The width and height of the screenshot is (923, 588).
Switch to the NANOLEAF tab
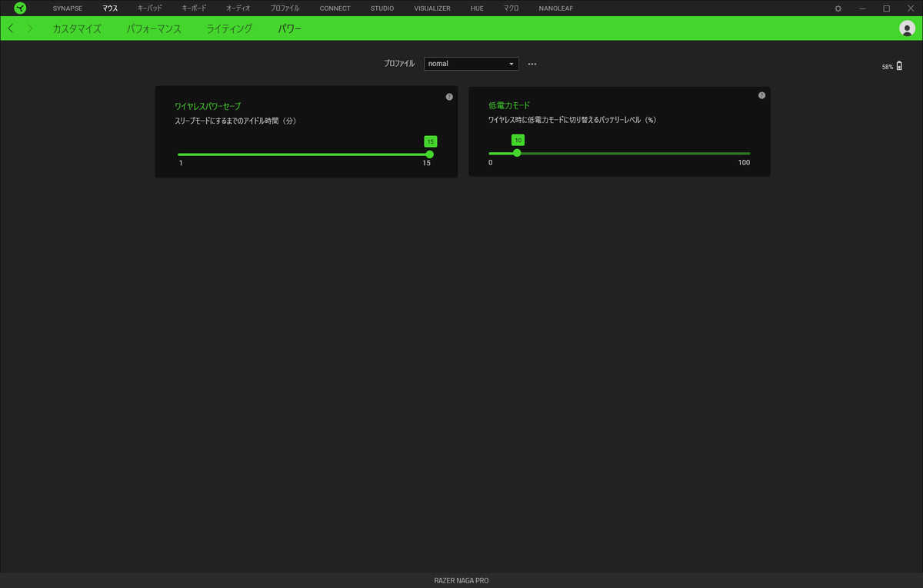556,8
